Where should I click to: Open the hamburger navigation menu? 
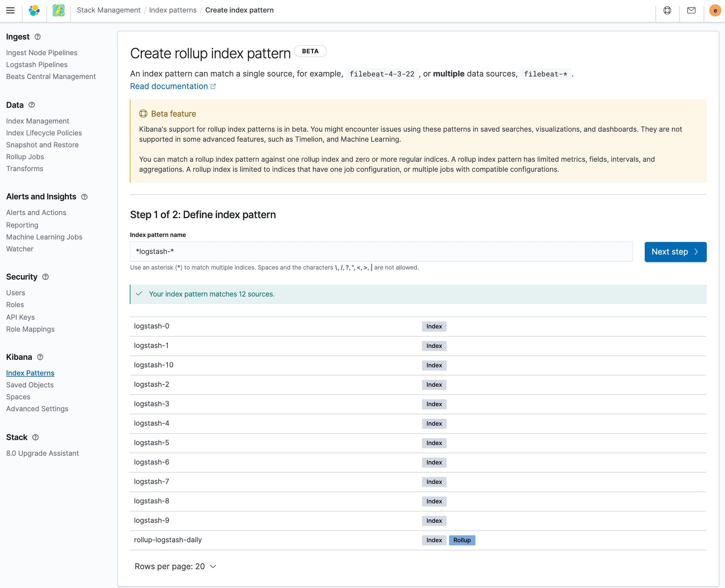tap(10, 10)
